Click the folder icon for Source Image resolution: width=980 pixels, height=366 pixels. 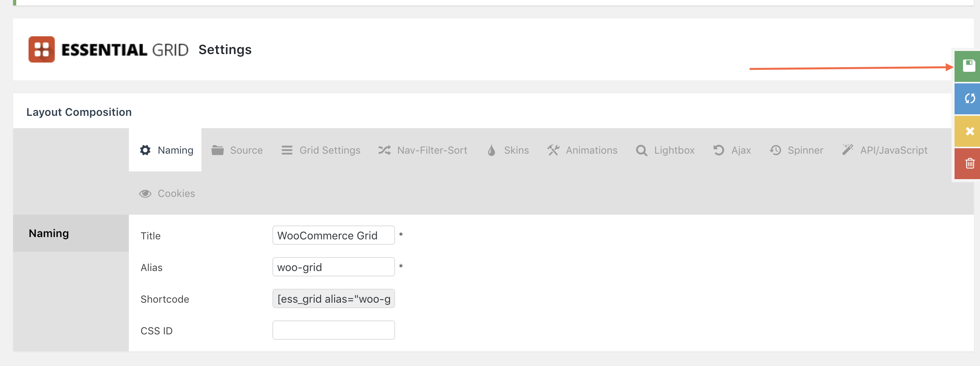(x=218, y=150)
